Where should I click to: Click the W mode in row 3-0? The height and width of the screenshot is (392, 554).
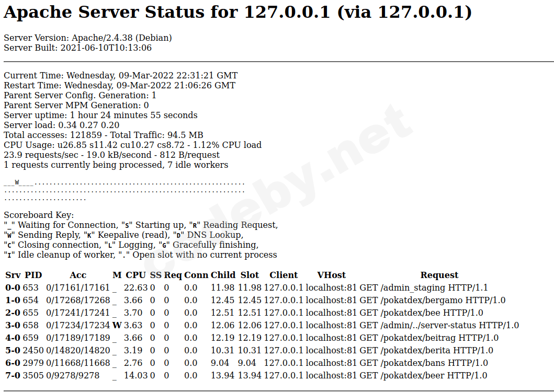[x=117, y=325]
